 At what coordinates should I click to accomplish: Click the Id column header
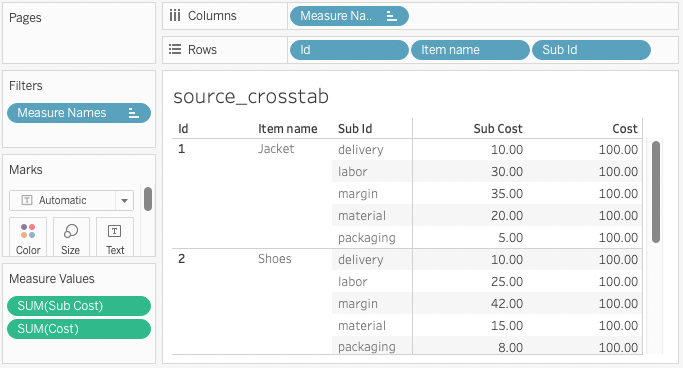(x=183, y=129)
